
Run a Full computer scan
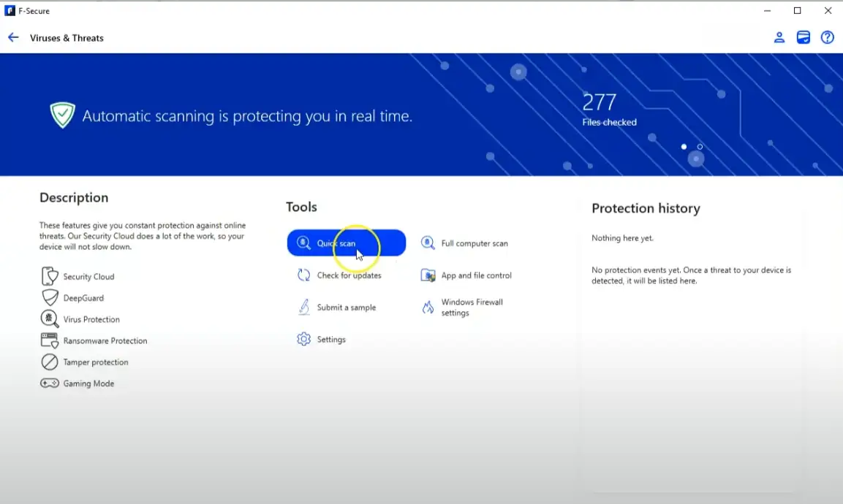(x=474, y=243)
